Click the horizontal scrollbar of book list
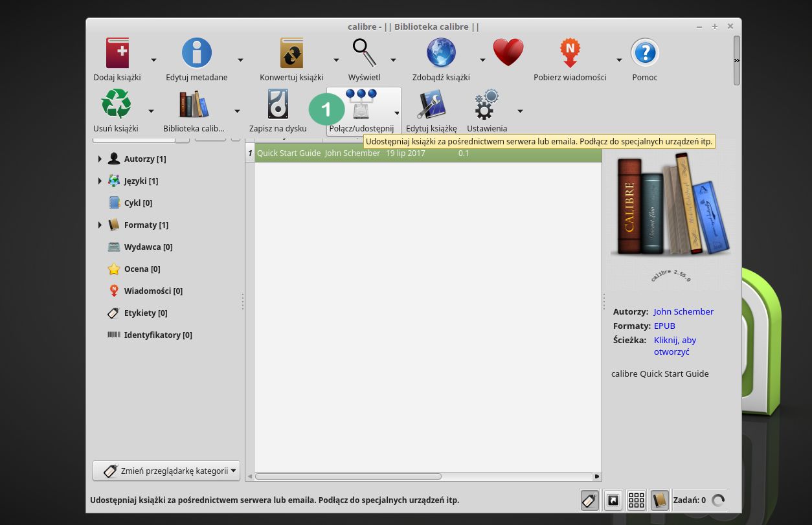The image size is (812, 525). (348, 476)
